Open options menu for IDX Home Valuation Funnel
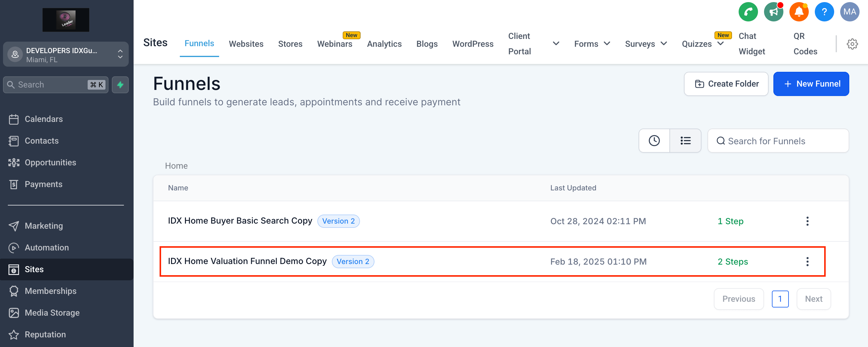This screenshot has height=347, width=868. [x=807, y=262]
